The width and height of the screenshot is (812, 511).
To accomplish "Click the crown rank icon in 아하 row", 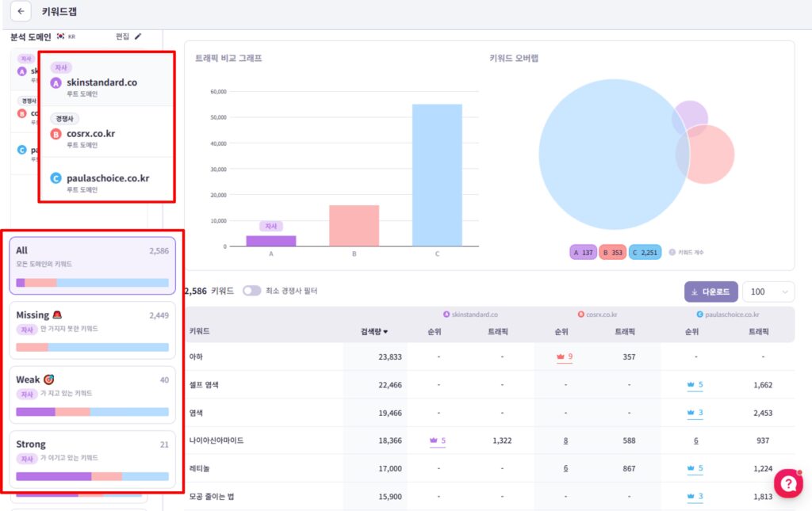I will [x=561, y=357].
